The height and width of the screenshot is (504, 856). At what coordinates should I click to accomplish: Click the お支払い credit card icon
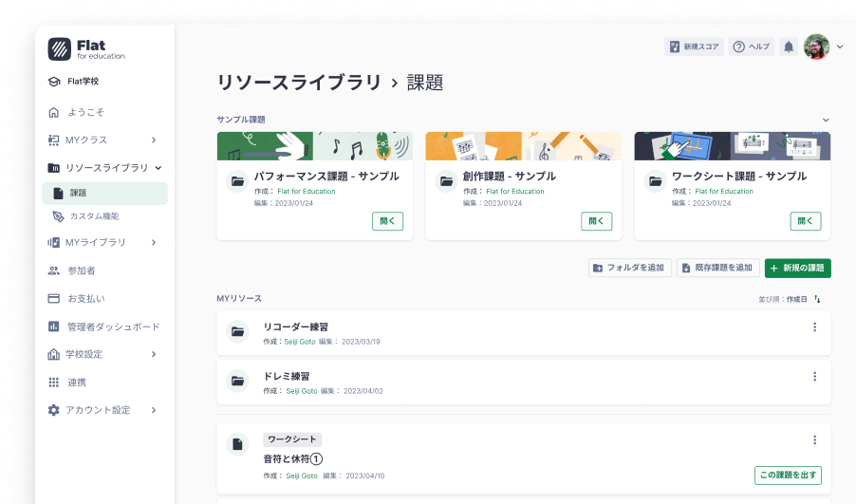click(53, 299)
